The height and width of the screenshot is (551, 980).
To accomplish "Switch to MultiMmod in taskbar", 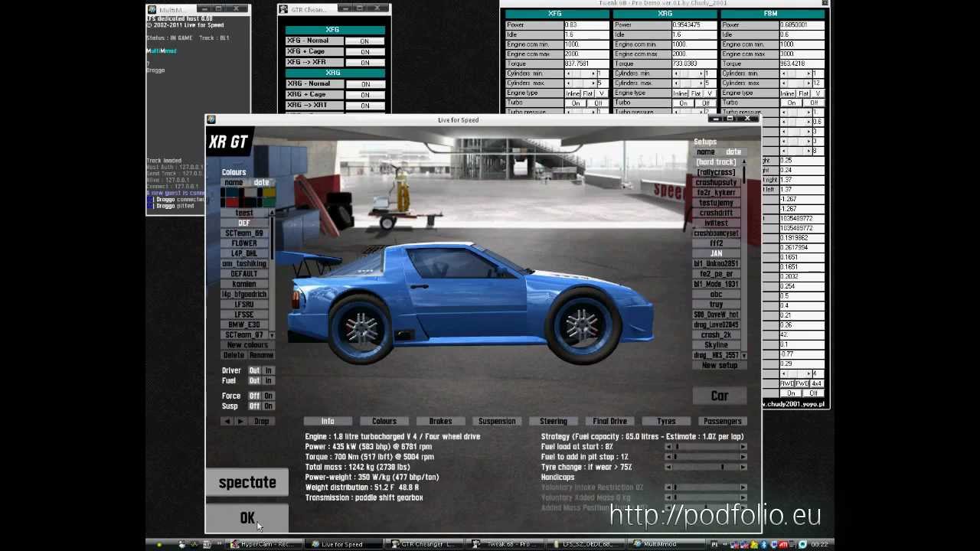I will click(662, 544).
